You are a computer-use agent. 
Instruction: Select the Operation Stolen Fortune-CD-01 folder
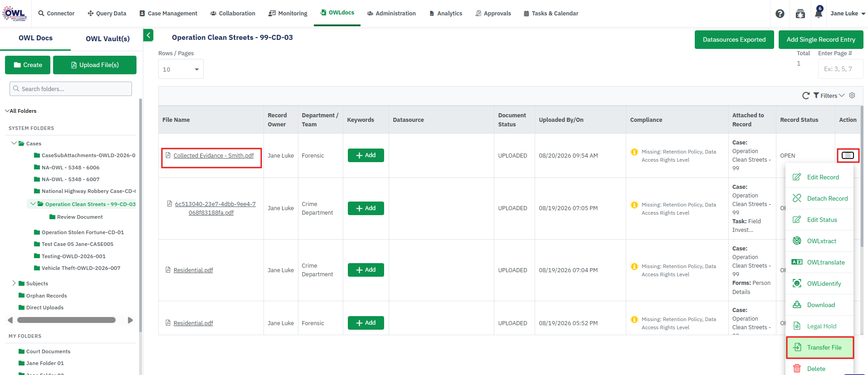83,232
